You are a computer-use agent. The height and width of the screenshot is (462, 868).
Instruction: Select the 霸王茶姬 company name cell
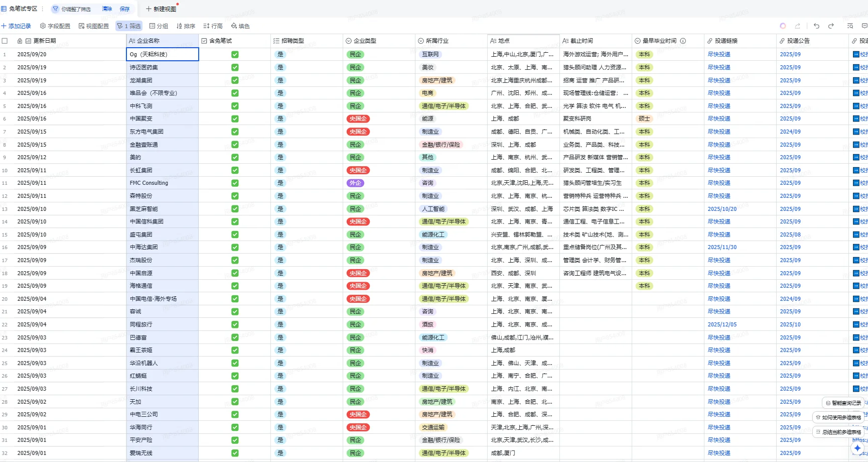pyautogui.click(x=163, y=350)
